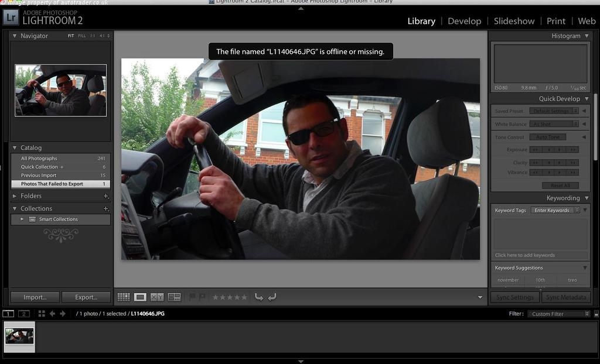
Task: Expand the Folders panel
Action: point(15,196)
